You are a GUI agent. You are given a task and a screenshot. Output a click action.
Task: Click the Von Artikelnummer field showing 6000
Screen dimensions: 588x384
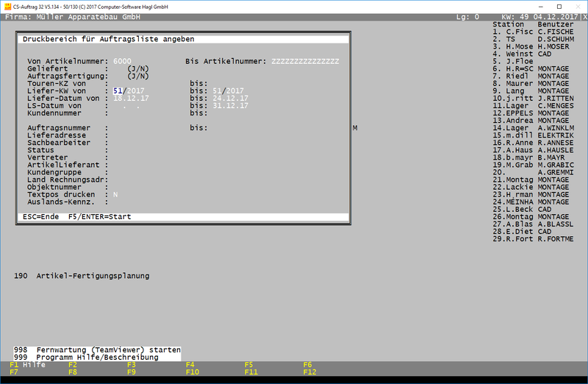pos(122,60)
